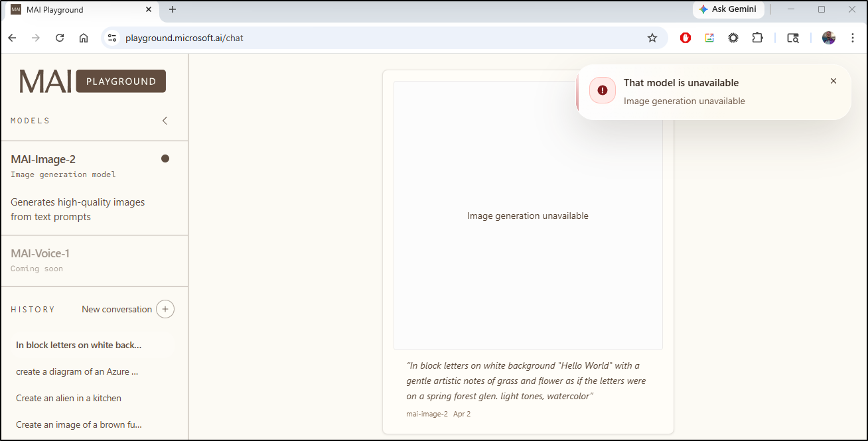Screen dimensions: 868x441
Task: Select the MAI-Voice-1 model entry
Action: (x=40, y=253)
